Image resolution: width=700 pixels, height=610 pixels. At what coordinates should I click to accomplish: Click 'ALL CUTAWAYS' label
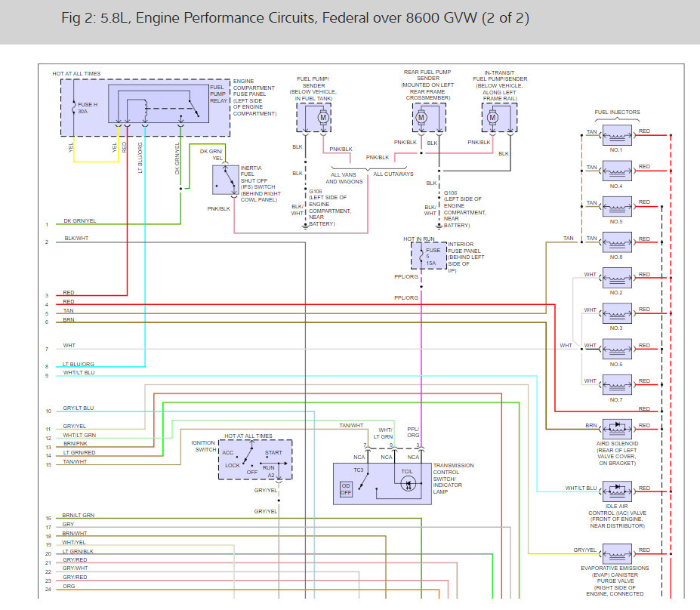tap(393, 174)
